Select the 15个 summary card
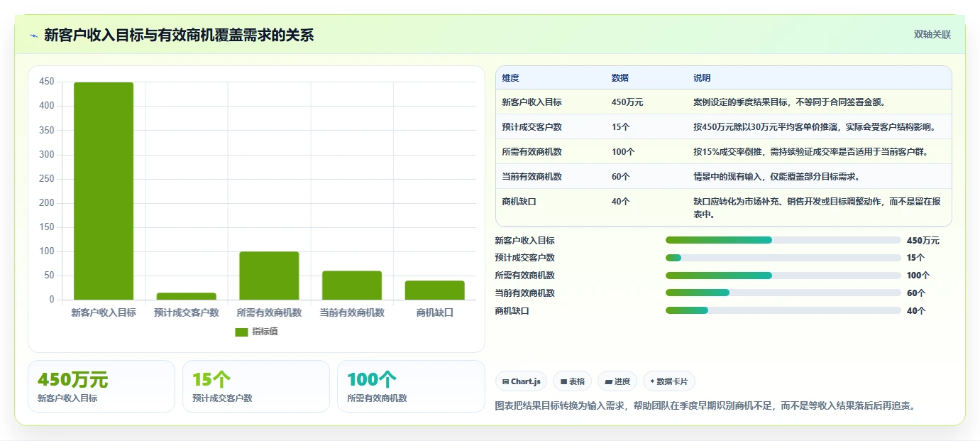 coord(256,386)
